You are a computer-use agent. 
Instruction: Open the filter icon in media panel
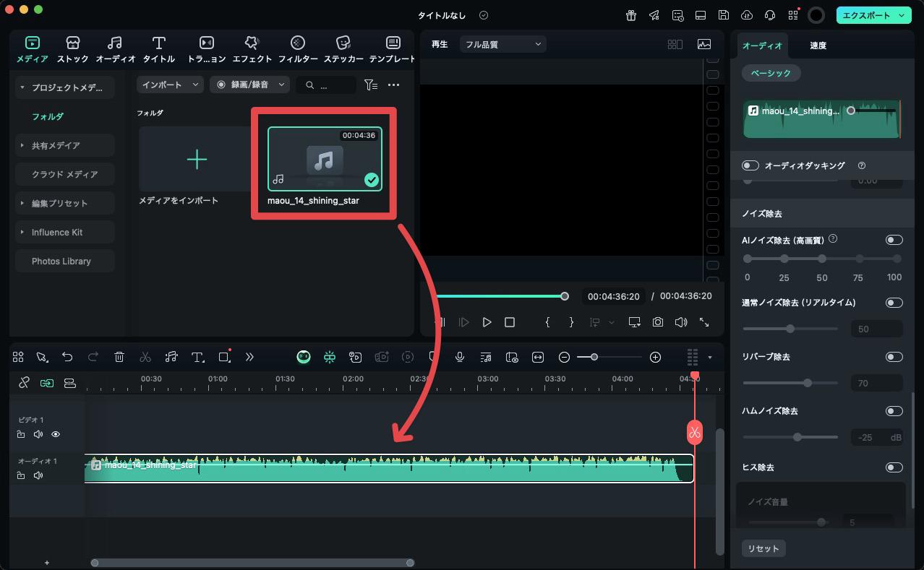(370, 85)
